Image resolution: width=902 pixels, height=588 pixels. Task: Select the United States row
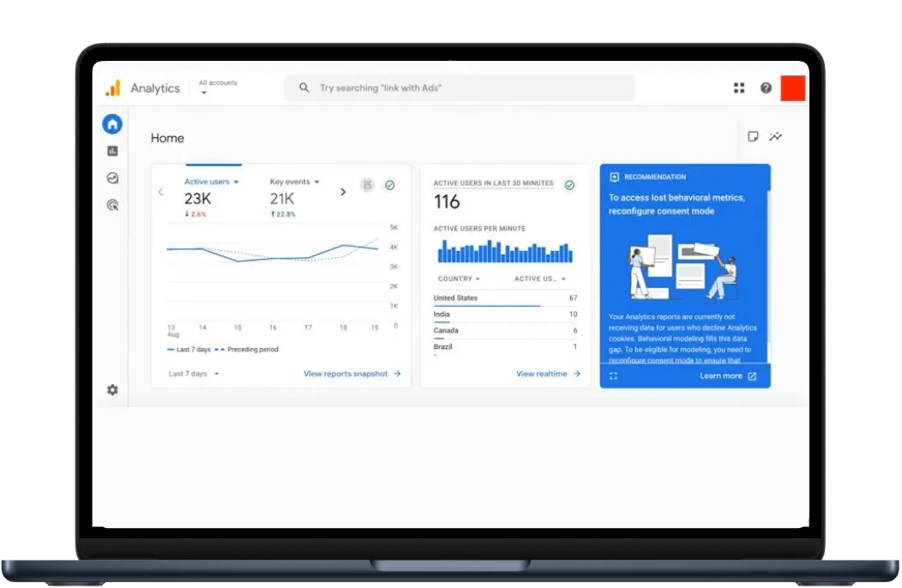(x=505, y=298)
